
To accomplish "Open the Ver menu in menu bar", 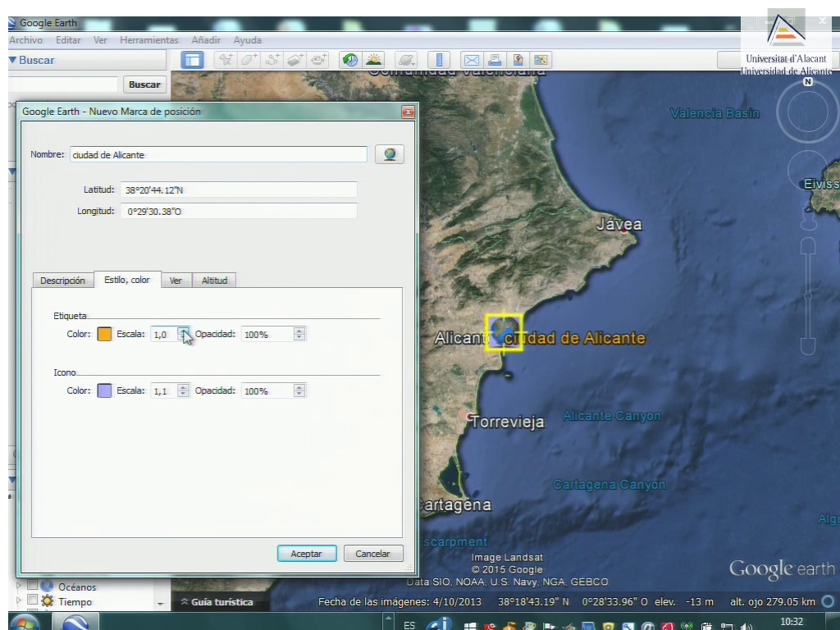I will coord(100,40).
